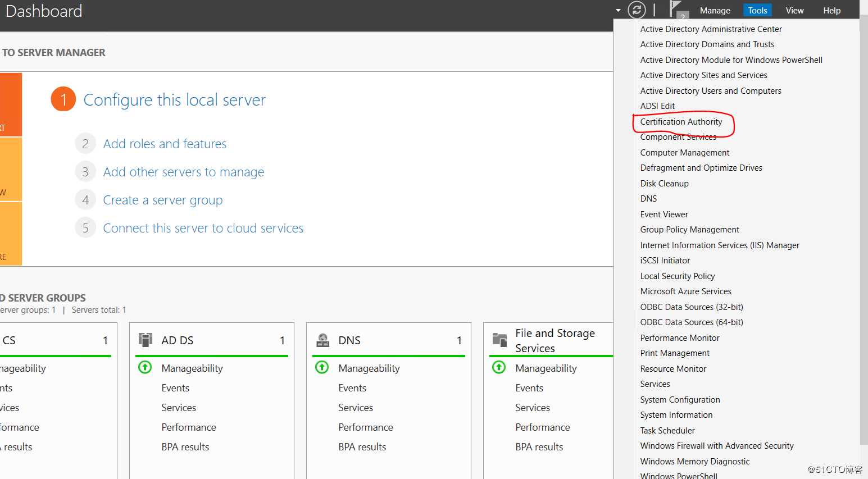Viewport: 868px width, 479px height.
Task: Open Component Services
Action: (678, 137)
